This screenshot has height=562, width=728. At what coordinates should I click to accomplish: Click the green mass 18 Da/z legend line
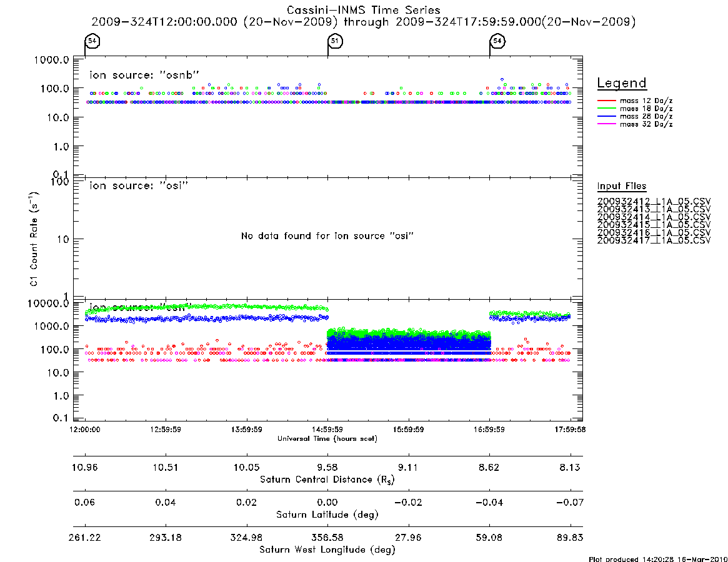click(606, 109)
